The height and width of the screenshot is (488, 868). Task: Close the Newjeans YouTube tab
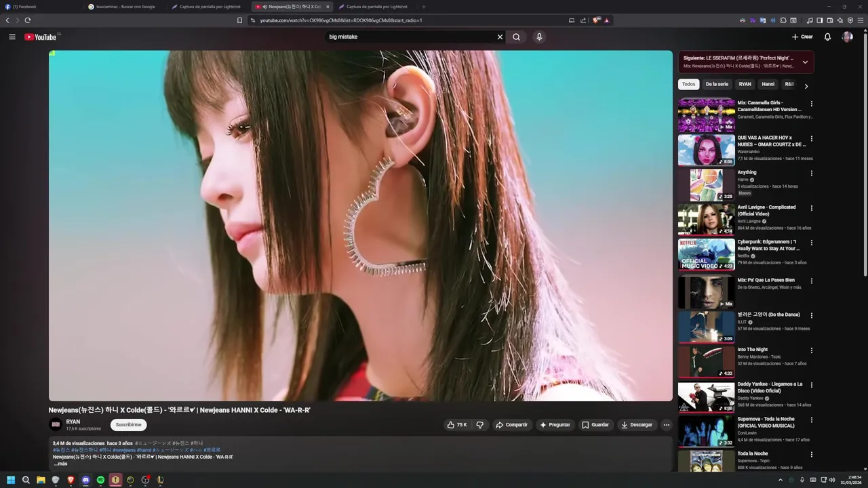328,7
